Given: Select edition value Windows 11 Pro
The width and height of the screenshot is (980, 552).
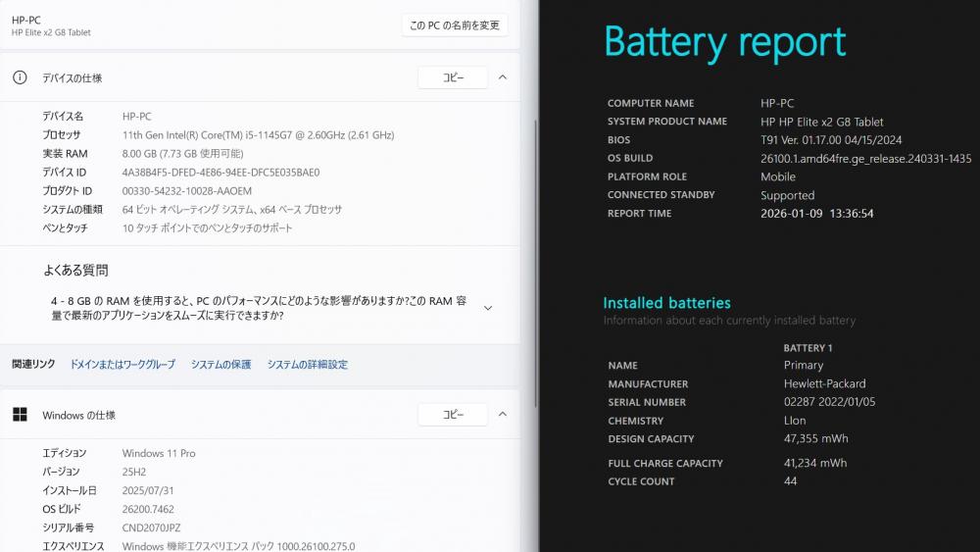Looking at the screenshot, I should point(159,453).
